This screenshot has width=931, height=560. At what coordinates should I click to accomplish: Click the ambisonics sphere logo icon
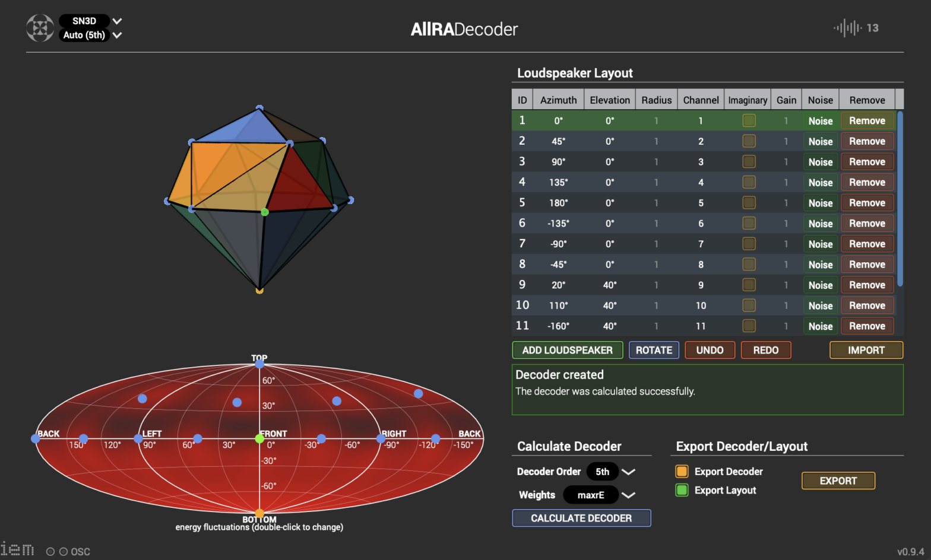pos(40,28)
